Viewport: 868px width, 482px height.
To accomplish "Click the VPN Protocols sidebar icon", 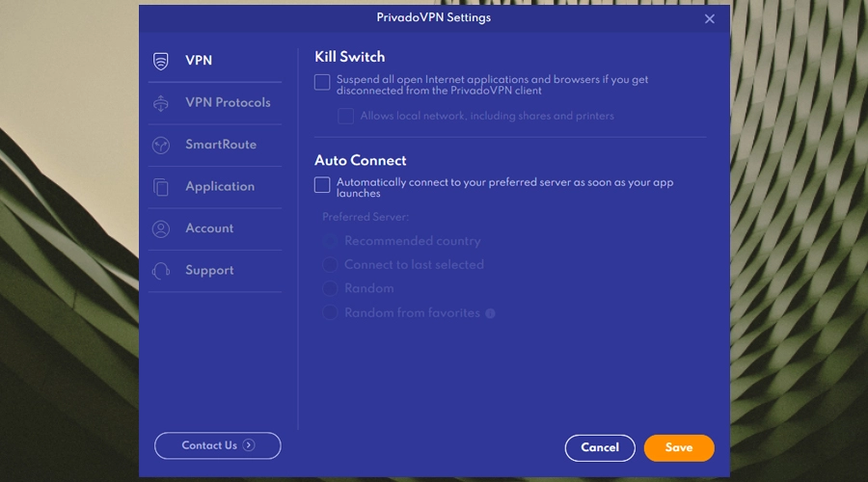I will tap(161, 103).
